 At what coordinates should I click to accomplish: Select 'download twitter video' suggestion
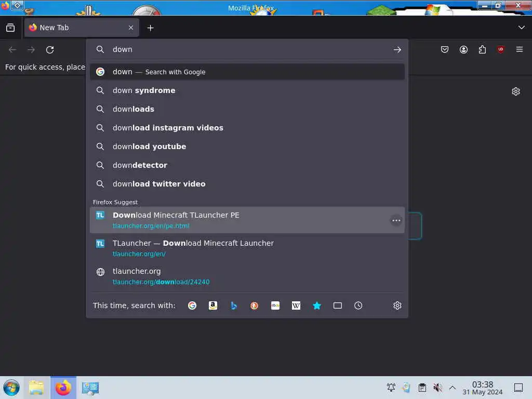247,184
